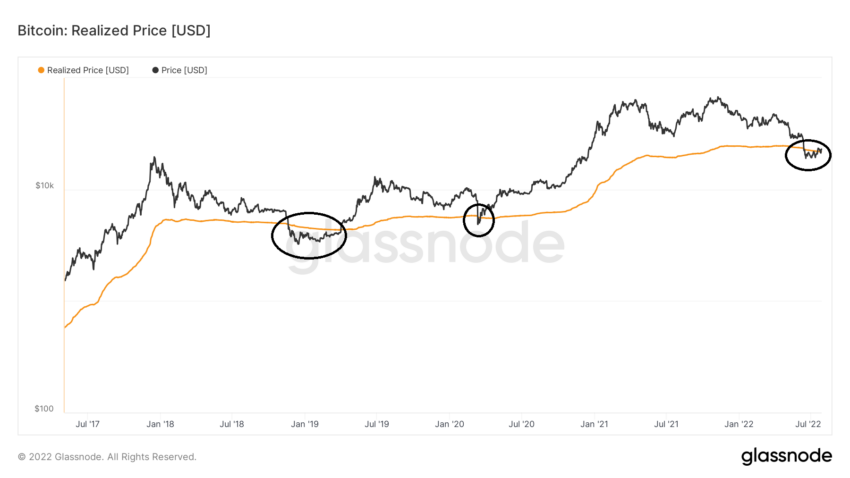Click the large circled 2019 bottom area

pyautogui.click(x=308, y=235)
